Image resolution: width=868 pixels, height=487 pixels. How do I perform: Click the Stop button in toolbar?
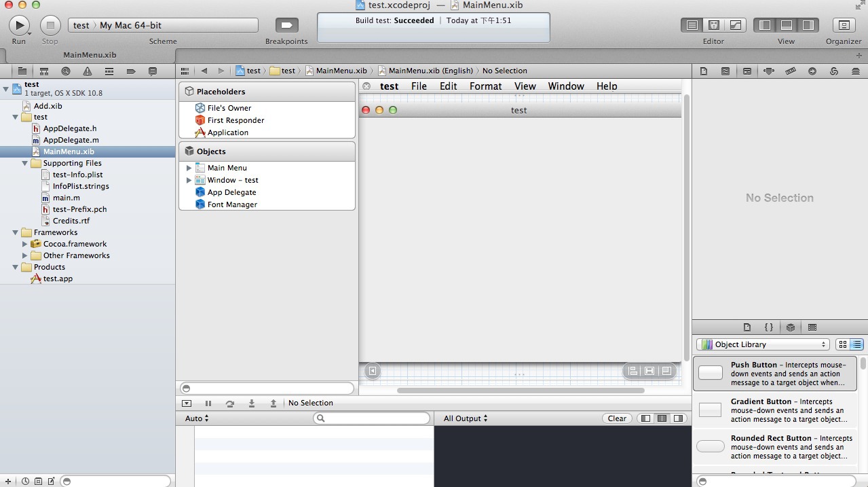pyautogui.click(x=50, y=26)
